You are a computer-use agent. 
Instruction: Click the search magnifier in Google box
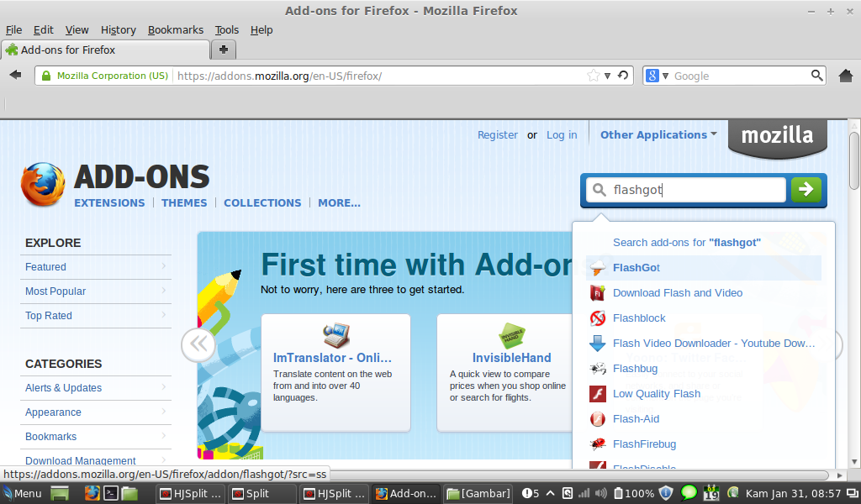pyautogui.click(x=816, y=76)
